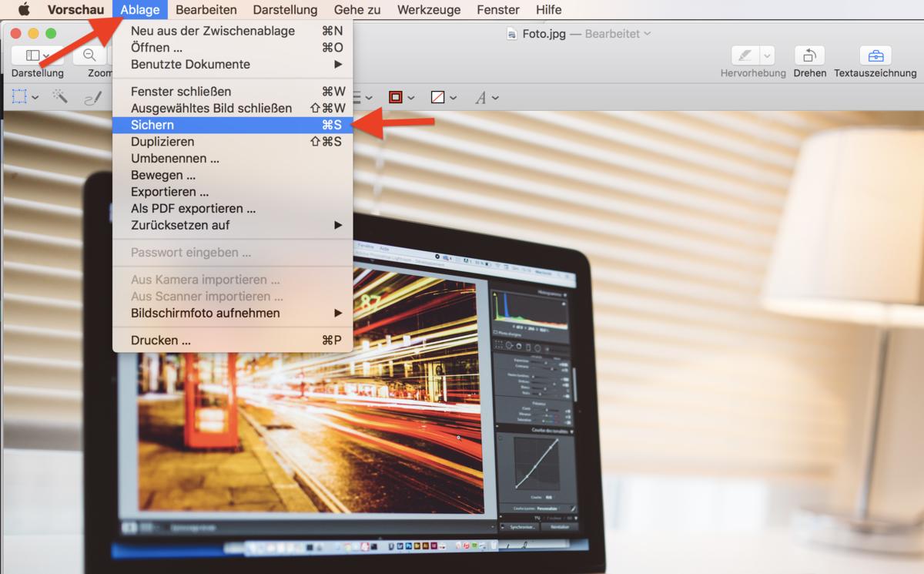Rotate the image with Drehen
This screenshot has width=924, height=574.
click(809, 55)
